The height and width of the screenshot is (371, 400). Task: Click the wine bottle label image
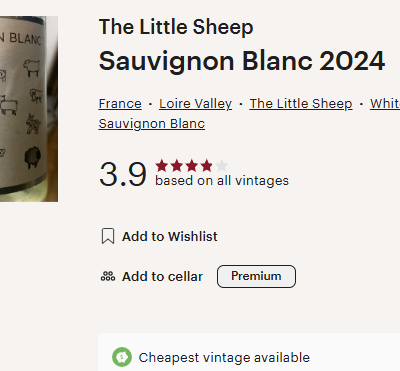pos(29,109)
